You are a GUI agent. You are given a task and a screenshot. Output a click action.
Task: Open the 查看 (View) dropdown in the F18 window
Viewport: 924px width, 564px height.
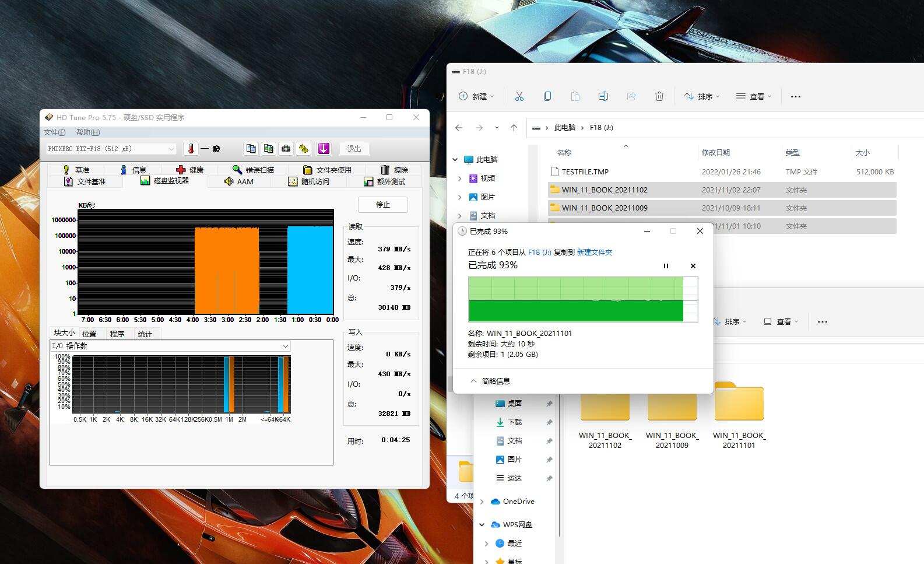[754, 96]
